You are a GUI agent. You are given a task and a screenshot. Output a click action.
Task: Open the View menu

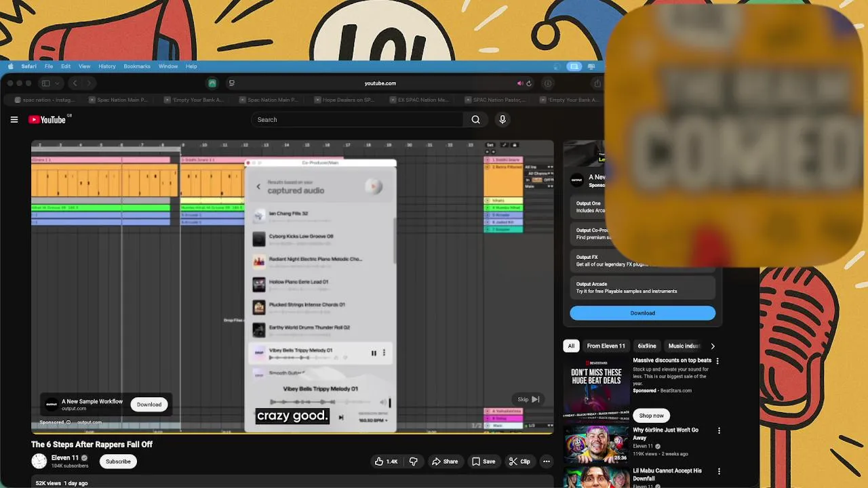84,66
